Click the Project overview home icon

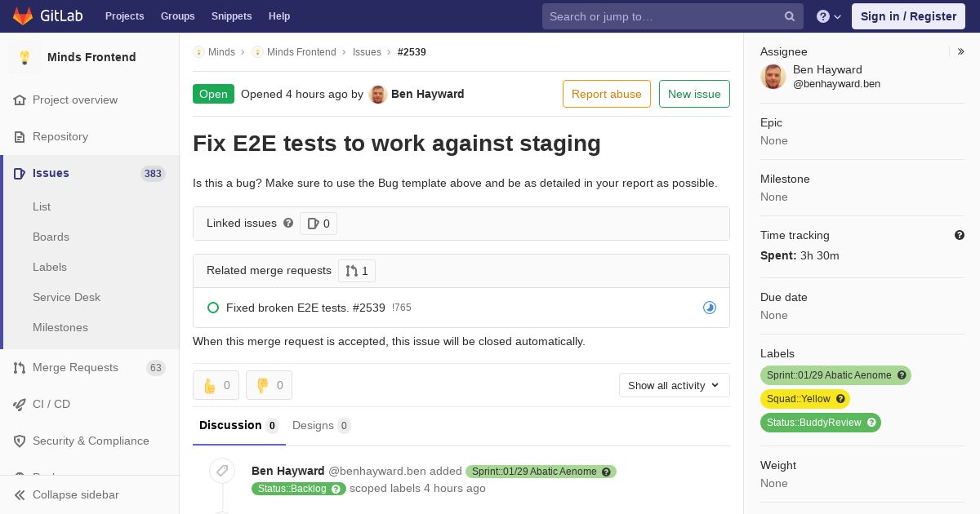tap(20, 100)
